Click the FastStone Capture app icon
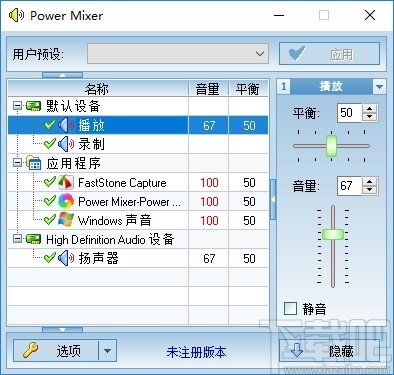 (66, 182)
